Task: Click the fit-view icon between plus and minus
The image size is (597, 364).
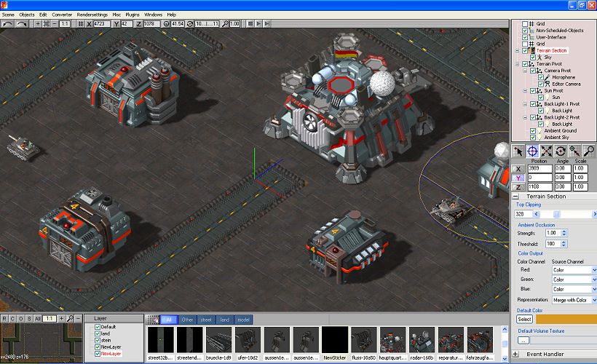Action: tap(47, 23)
